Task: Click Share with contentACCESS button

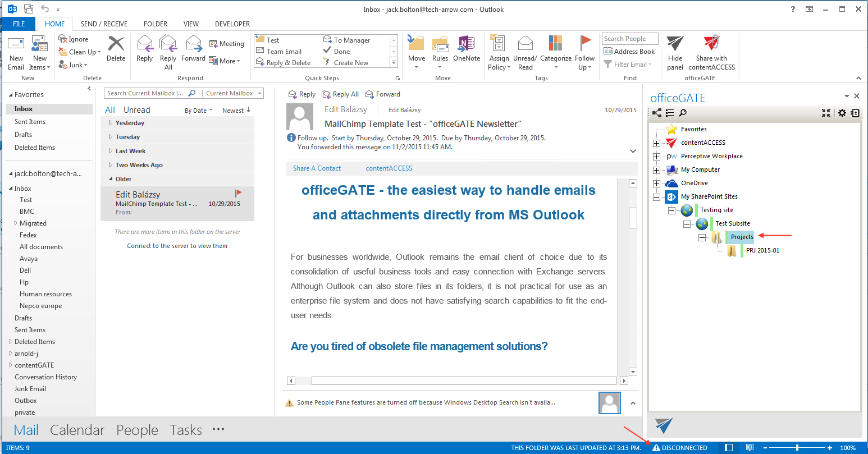Action: coord(711,53)
